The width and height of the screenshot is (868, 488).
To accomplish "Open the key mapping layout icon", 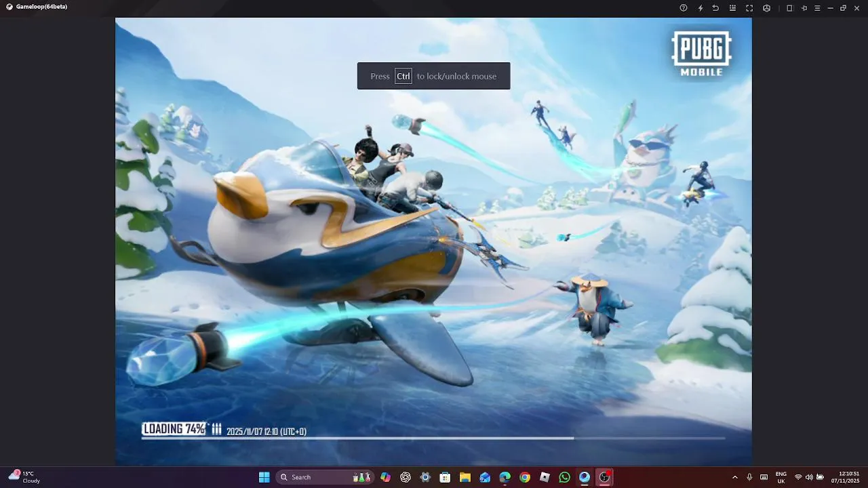I will 732,8.
